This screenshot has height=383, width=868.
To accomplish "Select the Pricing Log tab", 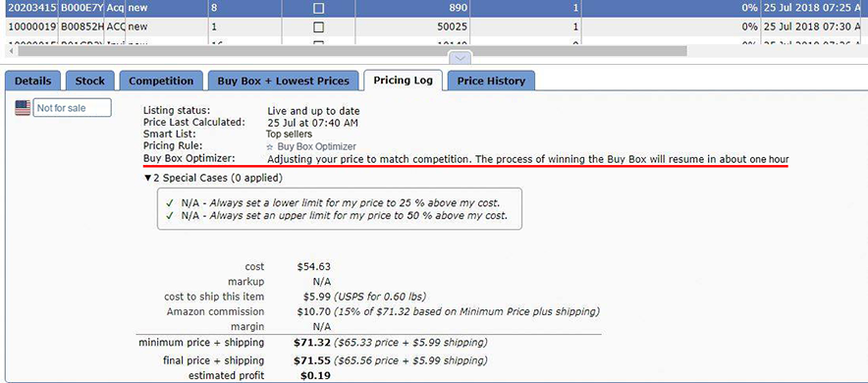I will [x=403, y=81].
